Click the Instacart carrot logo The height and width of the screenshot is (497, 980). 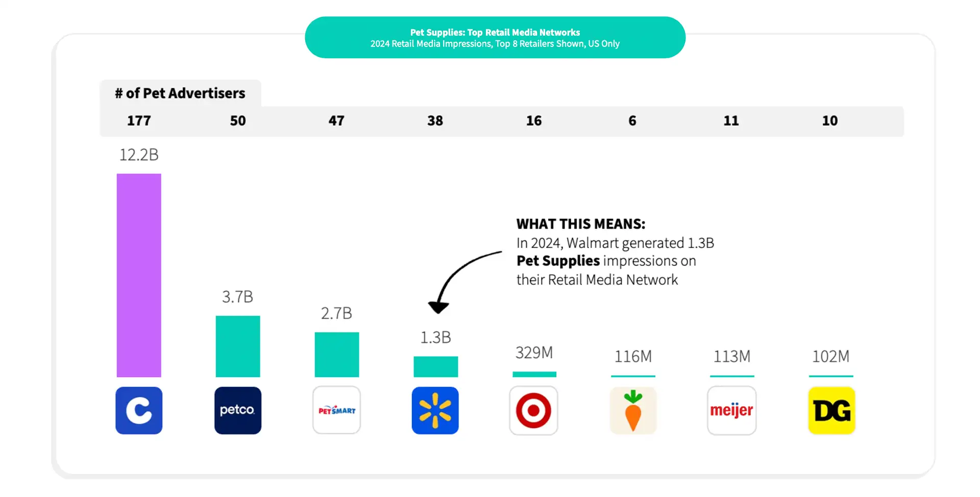[x=633, y=410]
